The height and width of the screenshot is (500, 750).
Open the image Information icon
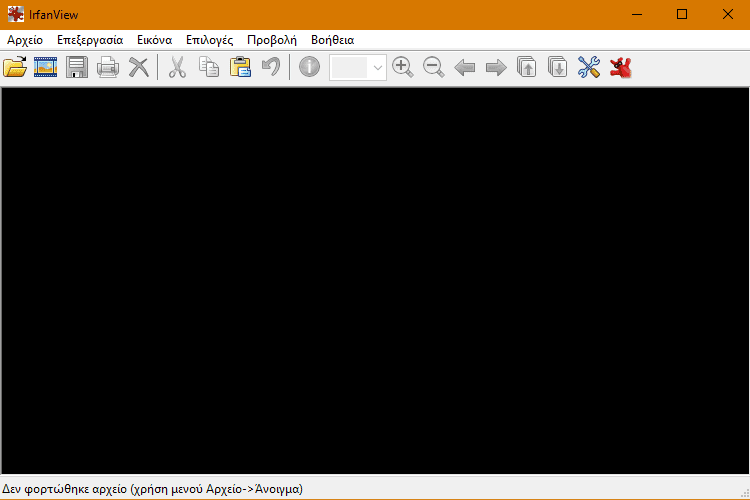coord(309,67)
